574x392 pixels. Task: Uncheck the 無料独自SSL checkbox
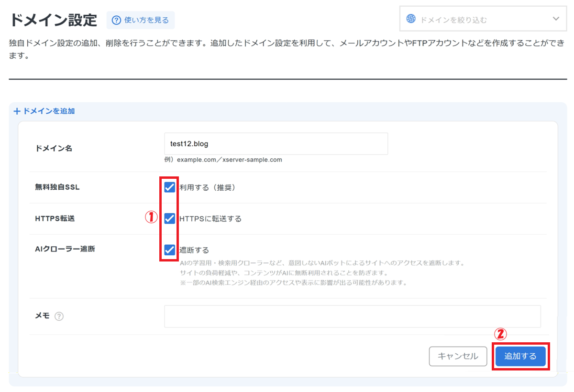tap(169, 187)
